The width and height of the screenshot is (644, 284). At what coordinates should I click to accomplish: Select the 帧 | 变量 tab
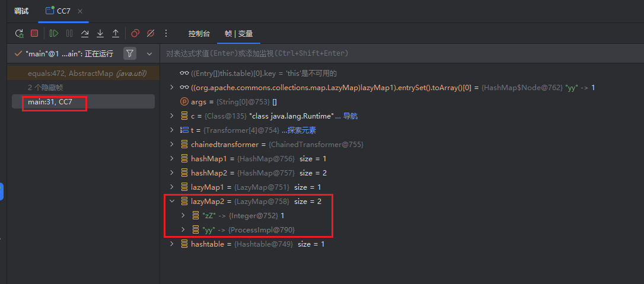coord(238,34)
